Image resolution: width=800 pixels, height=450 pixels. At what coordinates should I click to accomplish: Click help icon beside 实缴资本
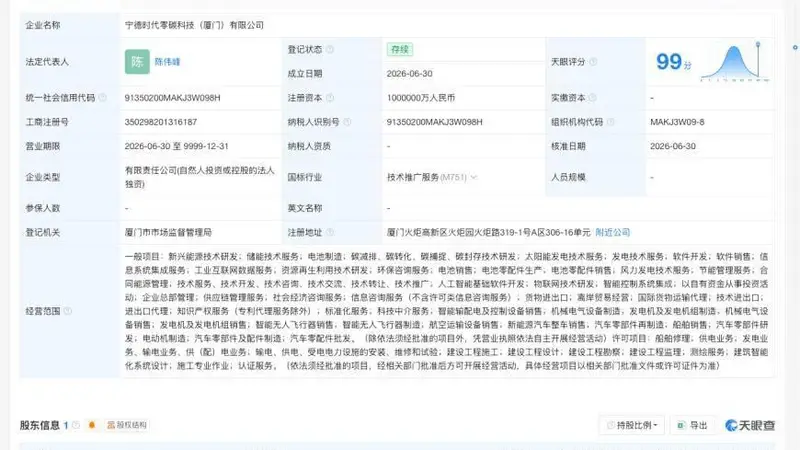tap(592, 97)
